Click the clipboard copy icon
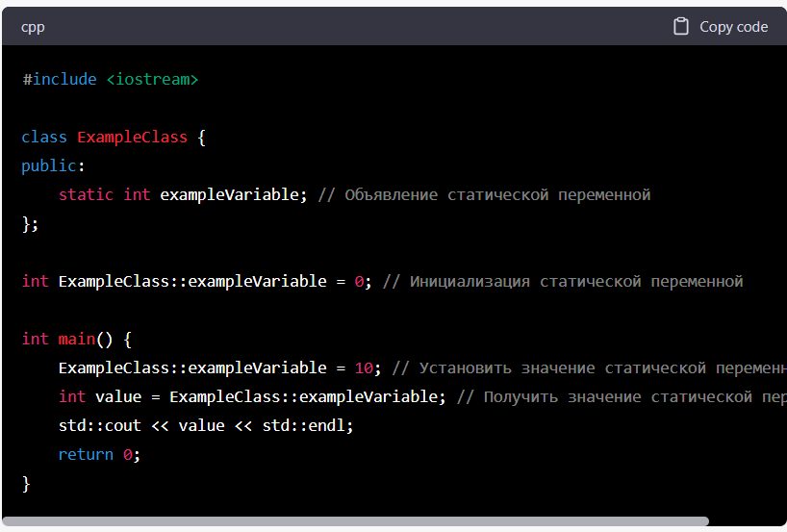Image resolution: width=787 pixels, height=532 pixels. (680, 27)
